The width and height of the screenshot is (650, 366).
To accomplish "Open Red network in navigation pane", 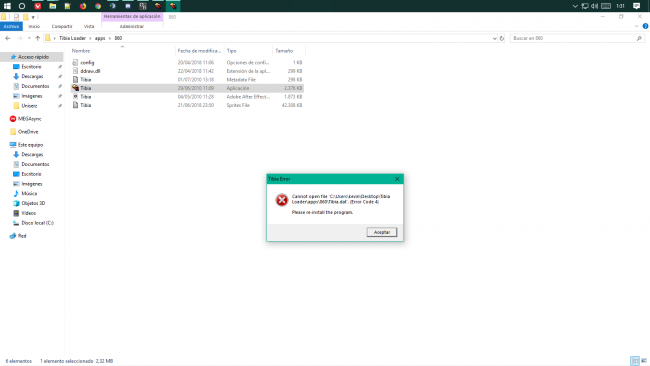I will click(22, 236).
